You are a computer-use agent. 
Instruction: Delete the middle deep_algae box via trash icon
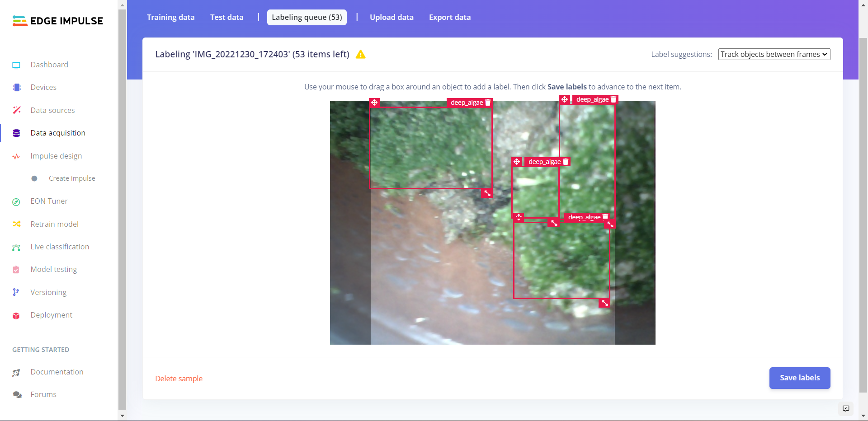566,162
